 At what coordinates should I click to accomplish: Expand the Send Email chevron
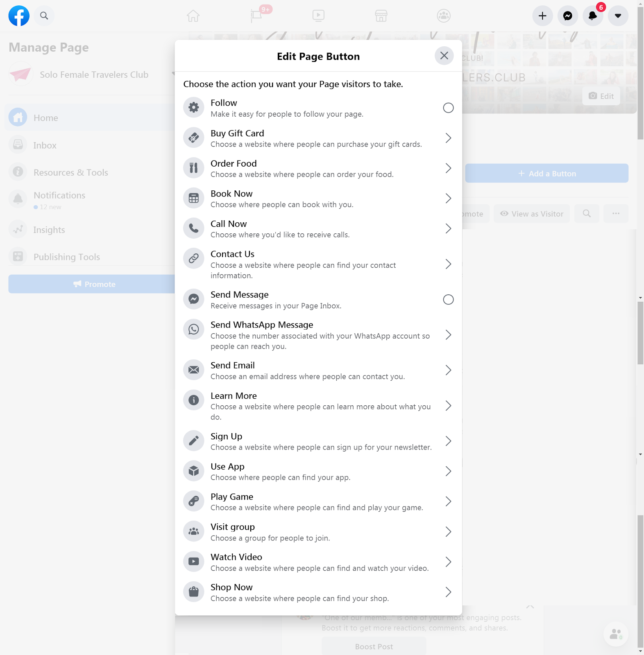[x=449, y=370]
